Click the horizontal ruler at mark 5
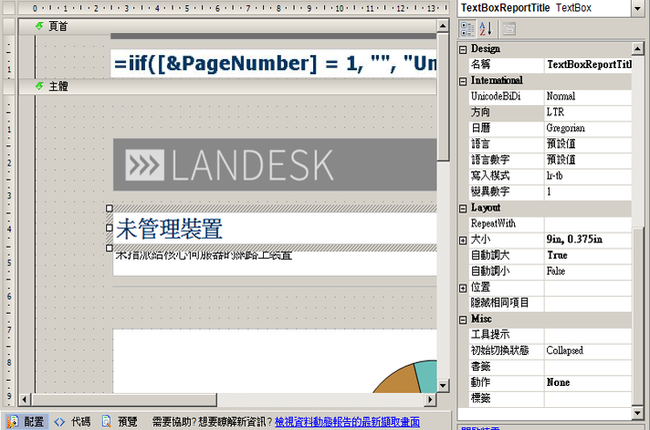The width and height of the screenshot is (650, 430). 187,8
